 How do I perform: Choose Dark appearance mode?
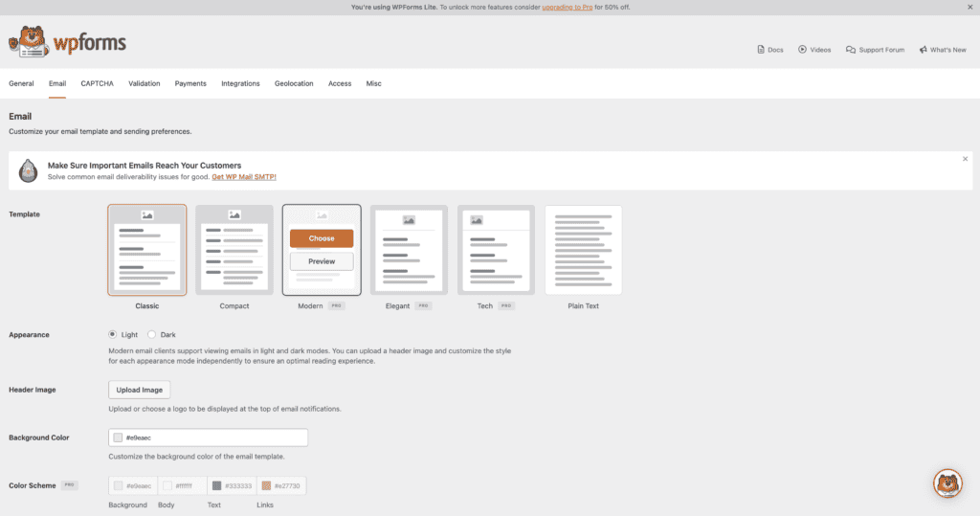pyautogui.click(x=151, y=335)
